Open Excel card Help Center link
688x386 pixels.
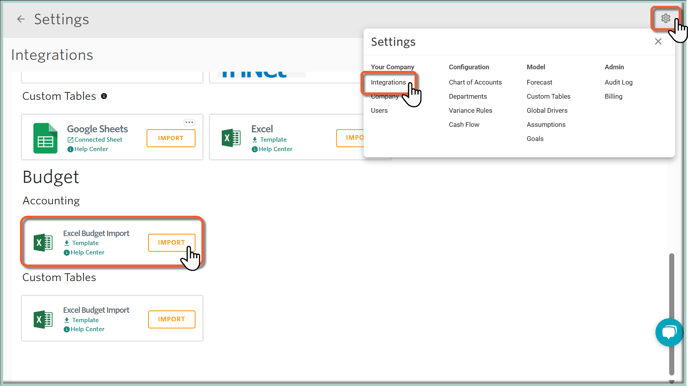click(272, 149)
